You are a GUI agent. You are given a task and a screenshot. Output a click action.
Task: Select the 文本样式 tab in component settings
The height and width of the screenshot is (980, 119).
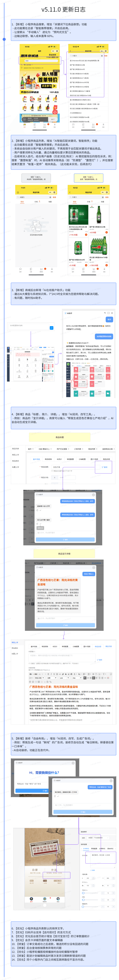pyautogui.click(x=86, y=848)
